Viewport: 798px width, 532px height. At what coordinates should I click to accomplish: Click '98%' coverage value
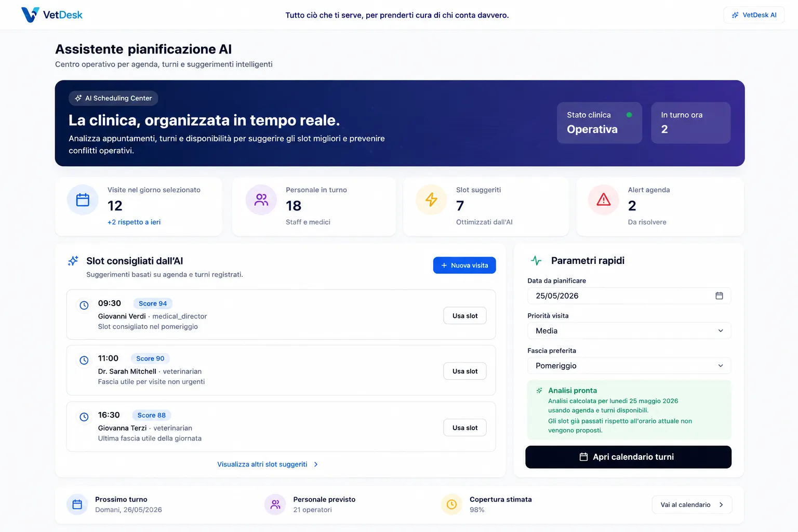coord(477,510)
